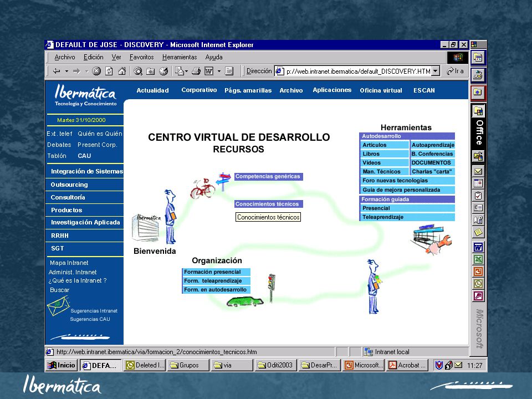
Task: Open the Search pane icon
Action: [x=138, y=71]
